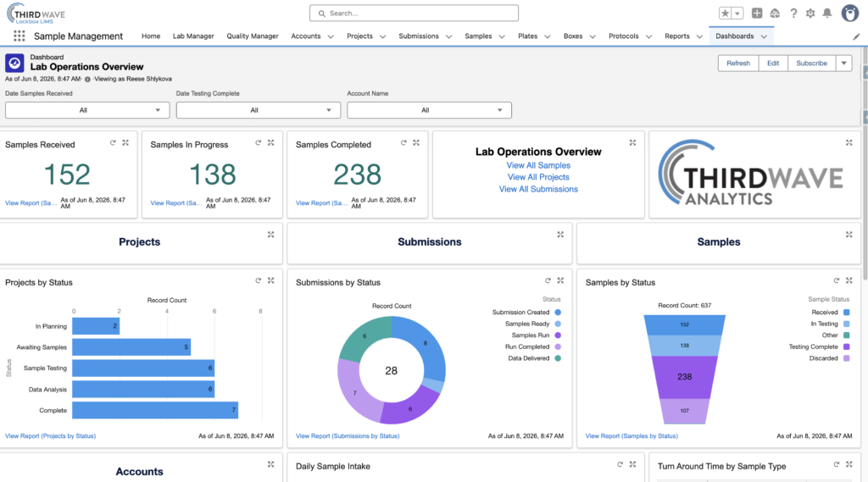Open the favorites list dropdown arrow
The width and height of the screenshot is (868, 482).
737,14
